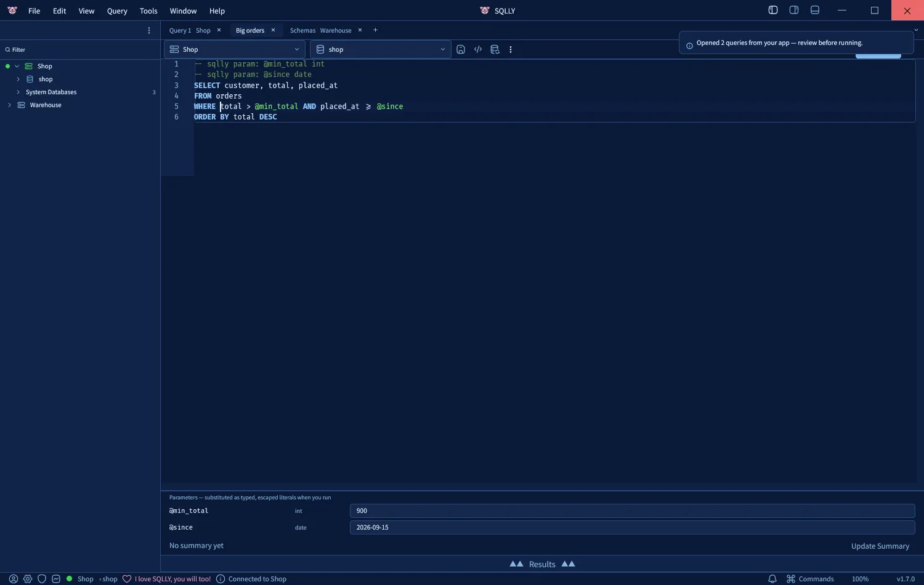Click the @since date value field
The image size is (924, 585).
(x=632, y=527)
